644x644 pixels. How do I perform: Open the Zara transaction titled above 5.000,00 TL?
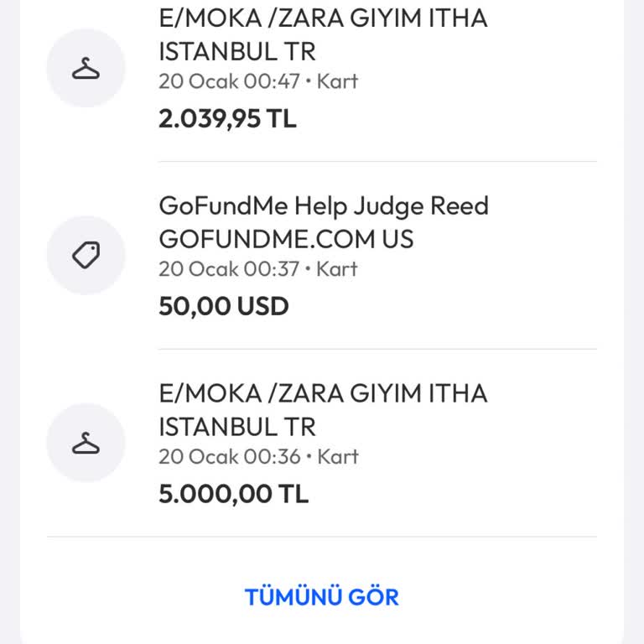323,393
